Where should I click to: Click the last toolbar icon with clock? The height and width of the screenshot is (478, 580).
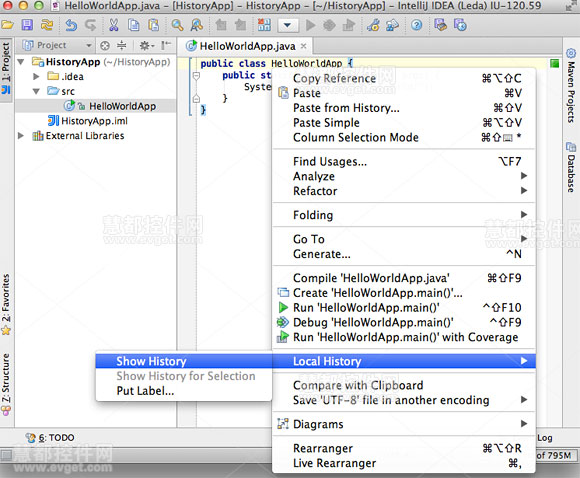[x=460, y=25]
